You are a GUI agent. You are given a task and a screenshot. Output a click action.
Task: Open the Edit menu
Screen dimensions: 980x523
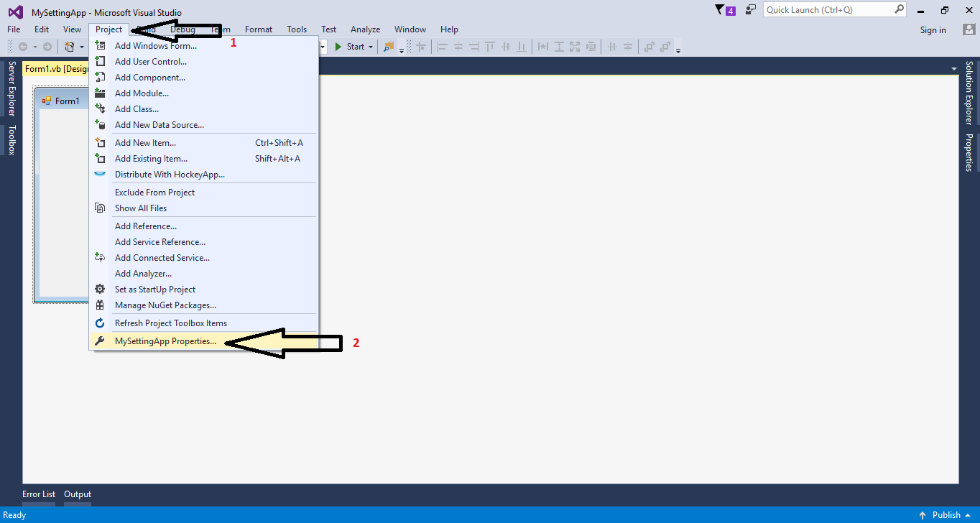(x=42, y=29)
